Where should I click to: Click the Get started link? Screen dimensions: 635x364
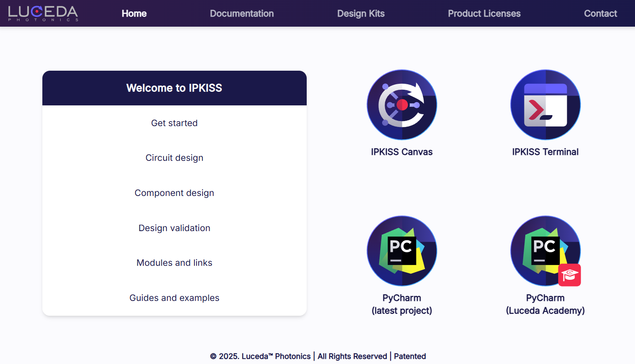pyautogui.click(x=174, y=123)
